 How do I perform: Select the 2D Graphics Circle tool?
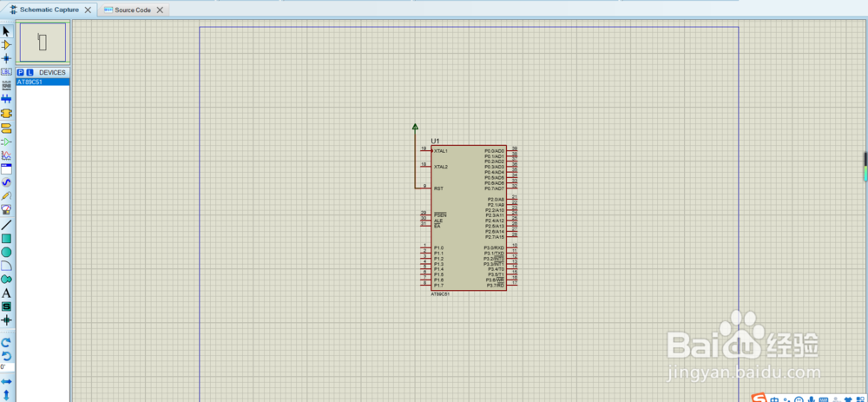(7, 252)
